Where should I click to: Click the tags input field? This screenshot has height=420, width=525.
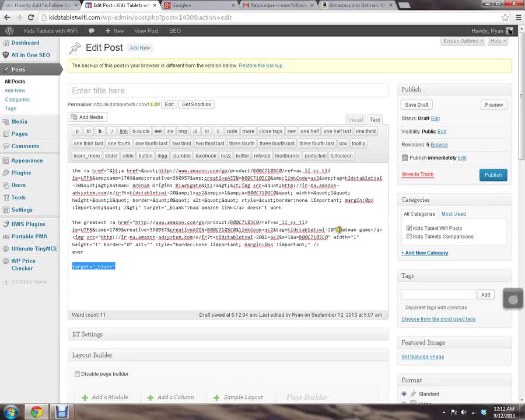point(438,295)
